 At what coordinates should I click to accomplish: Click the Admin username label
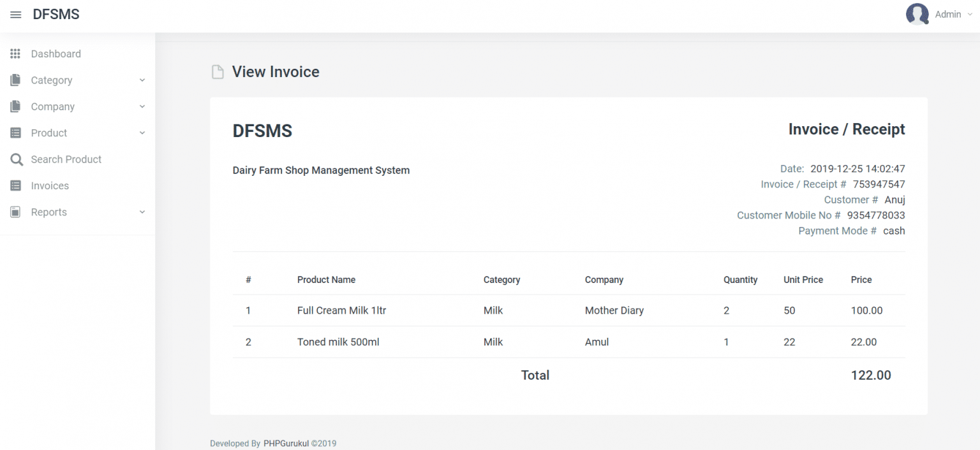[x=947, y=14]
